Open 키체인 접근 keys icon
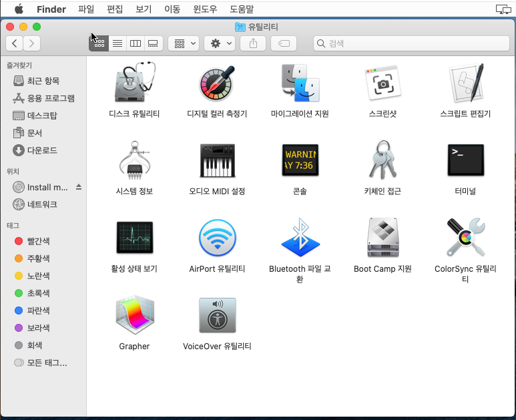Screen dimensions: 516x420 click(382, 160)
